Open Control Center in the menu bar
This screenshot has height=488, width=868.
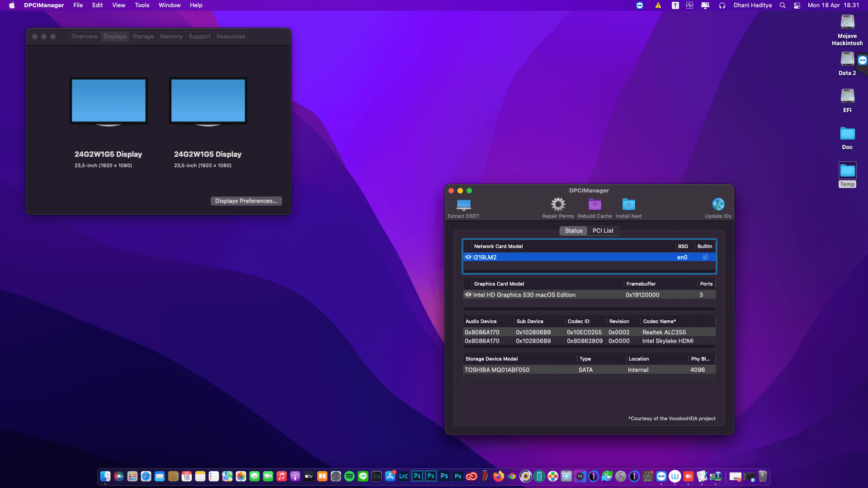[797, 5]
